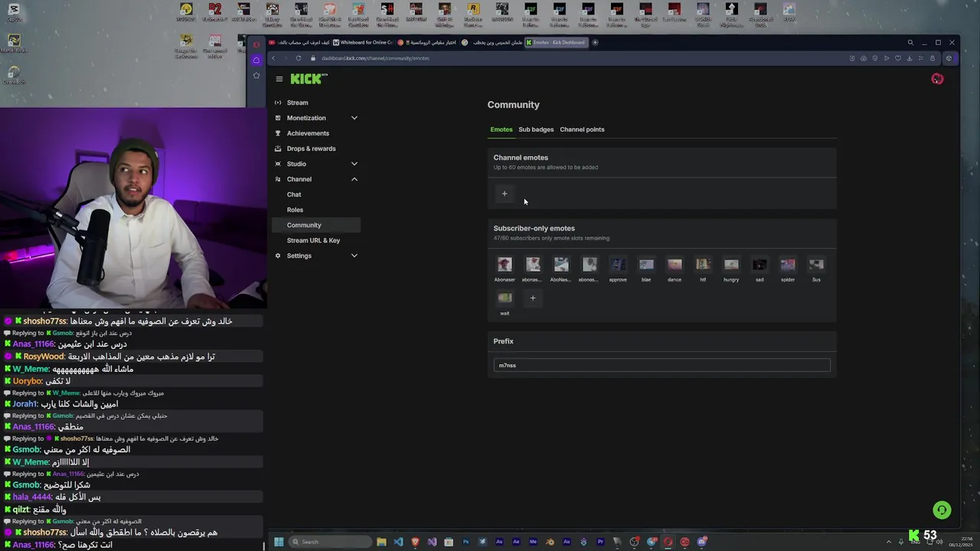Click the Prefix input field

(662, 365)
